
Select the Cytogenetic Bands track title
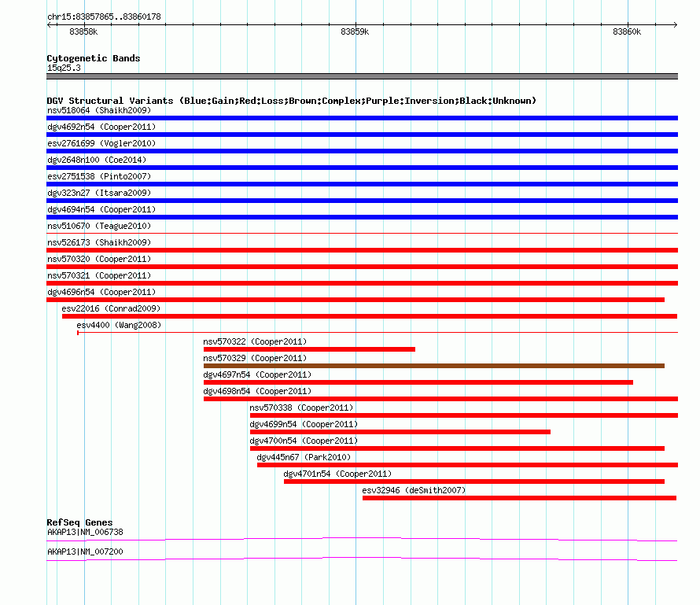(94, 58)
